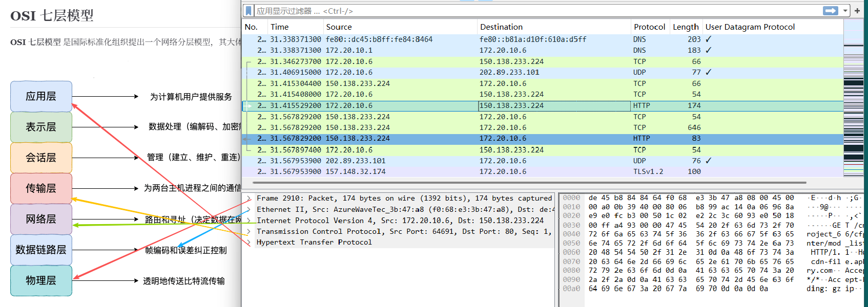The image size is (868, 307).
Task: Select the DNS packet with length 203
Action: (x=543, y=39)
